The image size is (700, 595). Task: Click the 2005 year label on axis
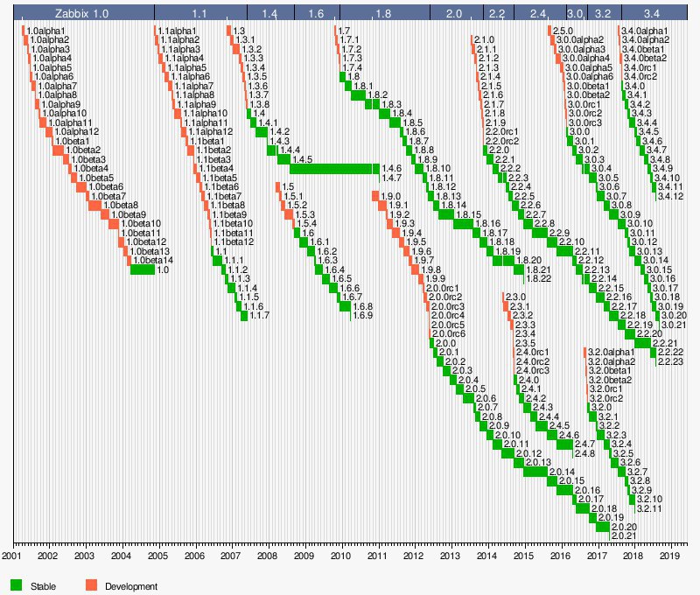point(158,556)
